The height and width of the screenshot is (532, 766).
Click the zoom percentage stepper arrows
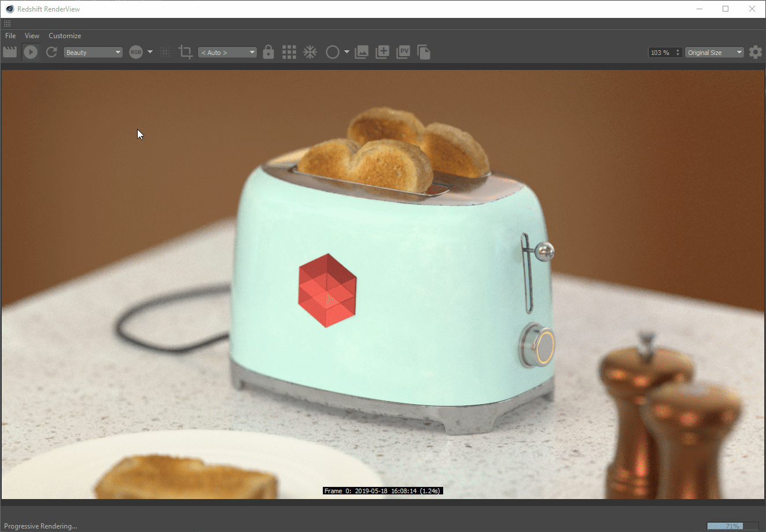(x=678, y=52)
